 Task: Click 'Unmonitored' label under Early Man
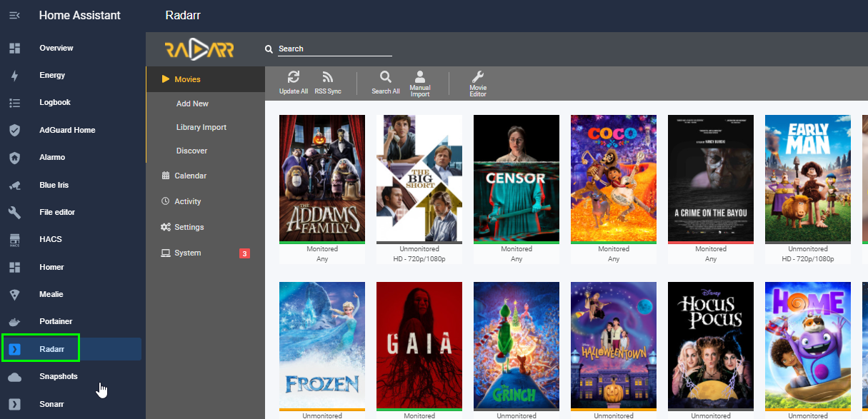pos(808,249)
